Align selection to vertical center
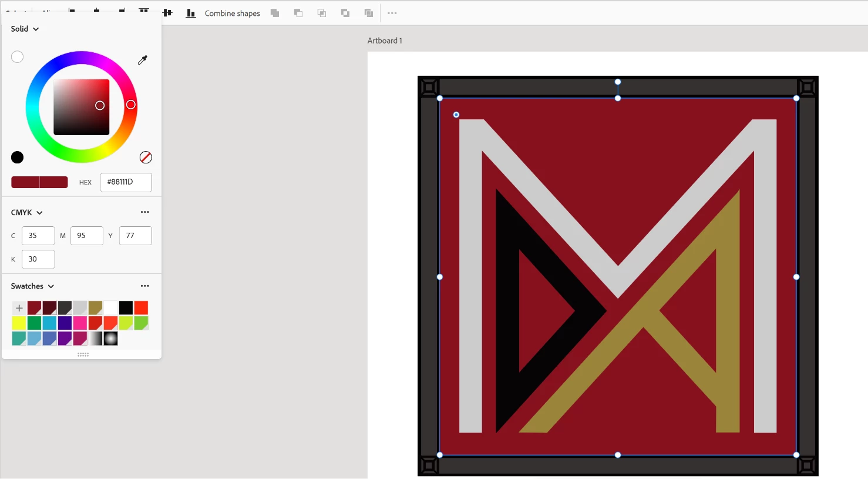This screenshot has height=479, width=868. tap(167, 13)
